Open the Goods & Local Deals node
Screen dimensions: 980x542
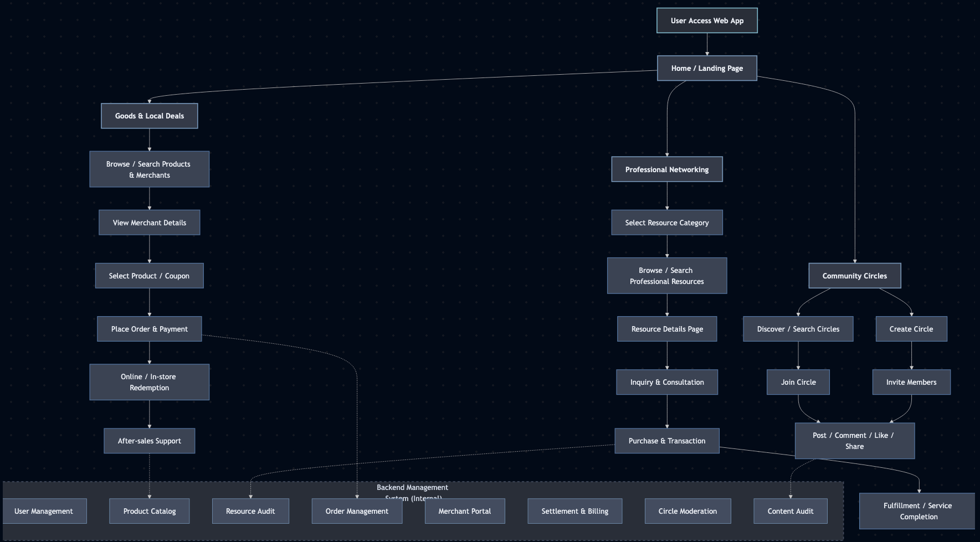point(149,116)
